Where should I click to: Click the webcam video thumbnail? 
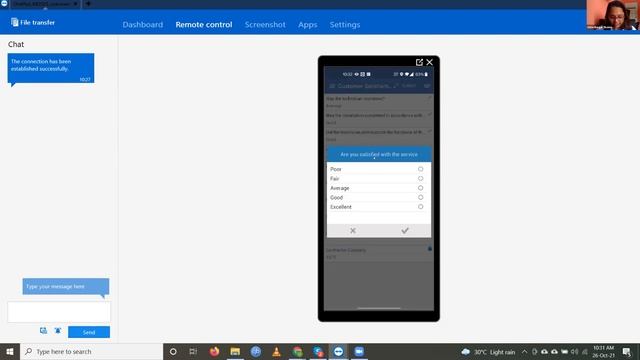pyautogui.click(x=612, y=15)
